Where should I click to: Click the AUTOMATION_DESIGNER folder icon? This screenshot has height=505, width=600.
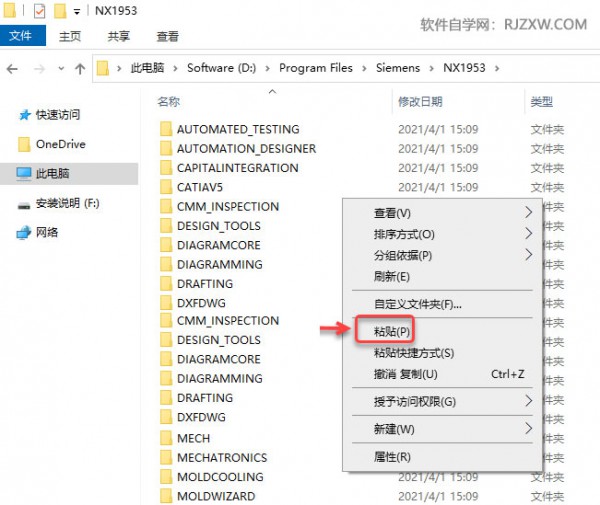[x=166, y=148]
